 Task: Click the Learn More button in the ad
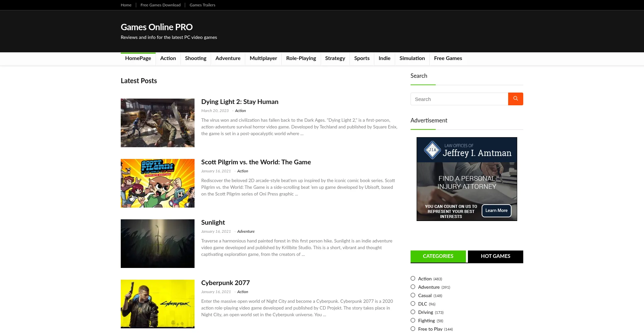point(496,211)
